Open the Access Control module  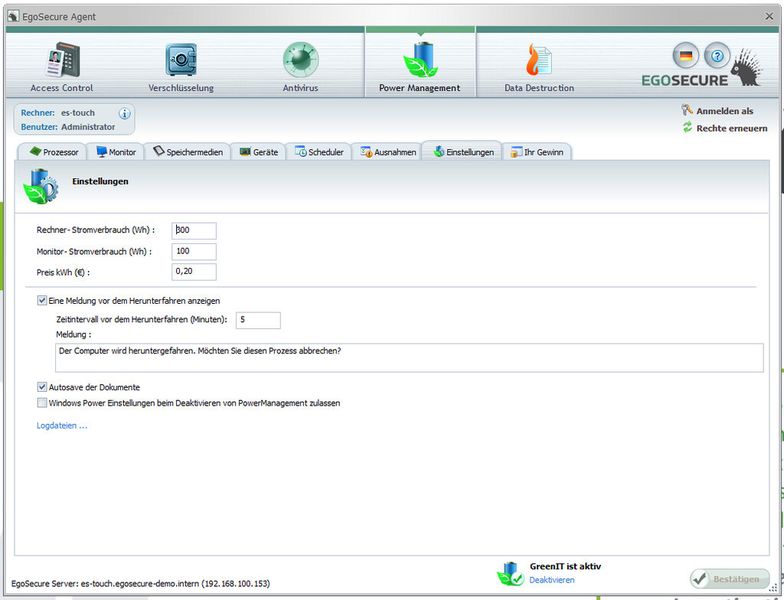tap(62, 66)
